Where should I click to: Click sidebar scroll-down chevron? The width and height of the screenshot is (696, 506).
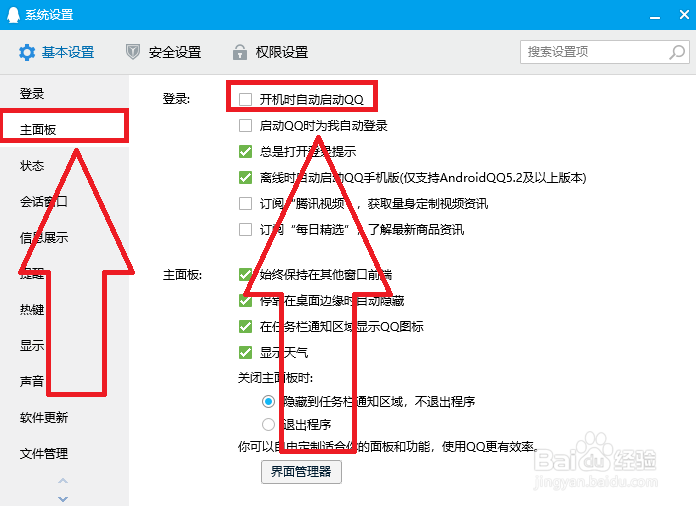coord(63,499)
